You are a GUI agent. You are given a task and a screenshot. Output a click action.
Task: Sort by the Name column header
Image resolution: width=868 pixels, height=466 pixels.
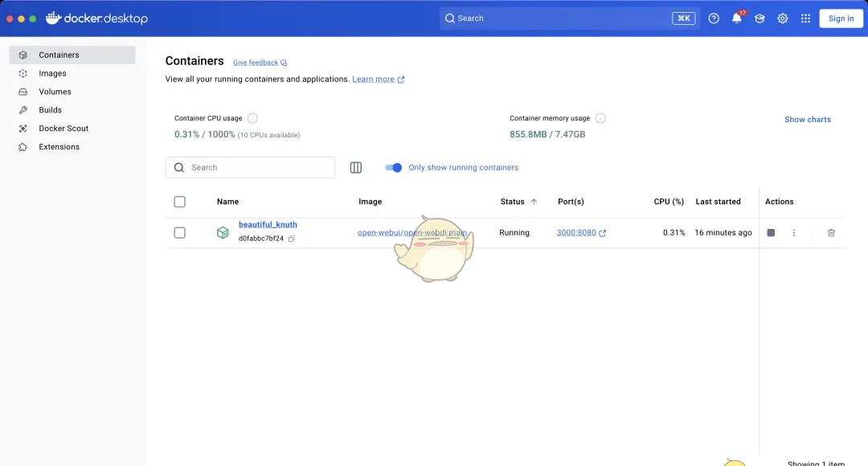click(227, 202)
